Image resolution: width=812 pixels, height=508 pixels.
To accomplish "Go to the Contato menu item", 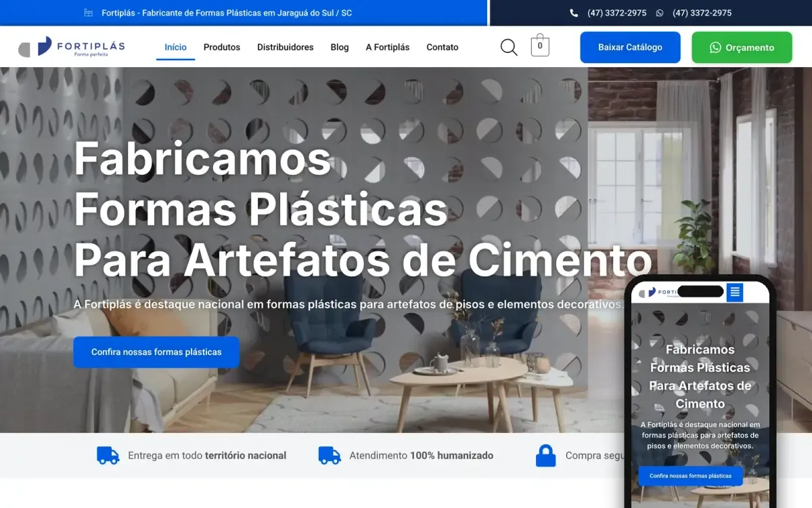I will pyautogui.click(x=443, y=47).
